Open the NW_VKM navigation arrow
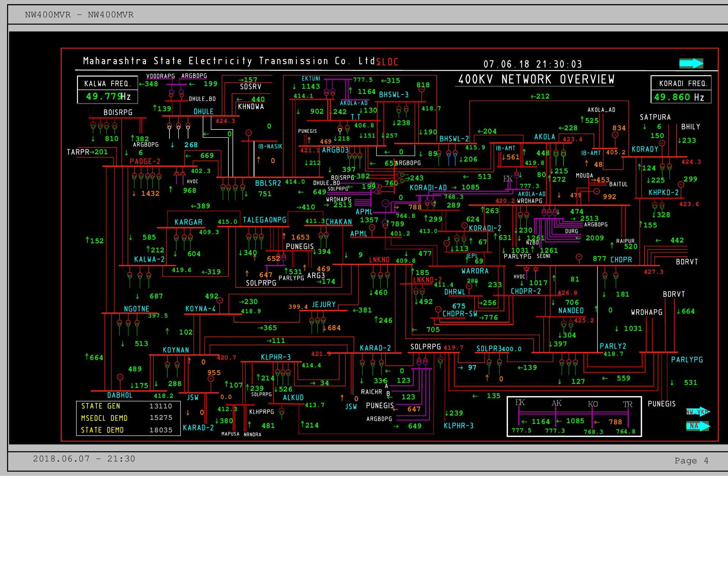The width and height of the screenshot is (728, 563). [698, 412]
